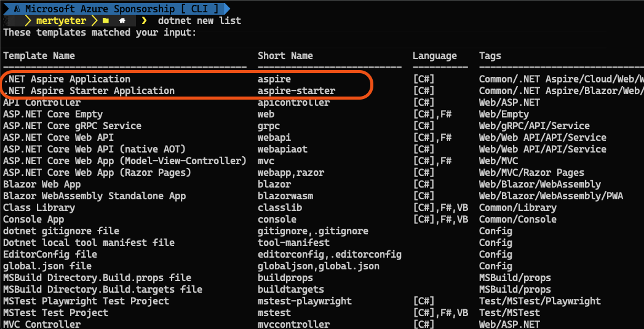Select 'ASP.NET Core gRPC Service' template name
The height and width of the screenshot is (329, 644).
[x=73, y=125]
